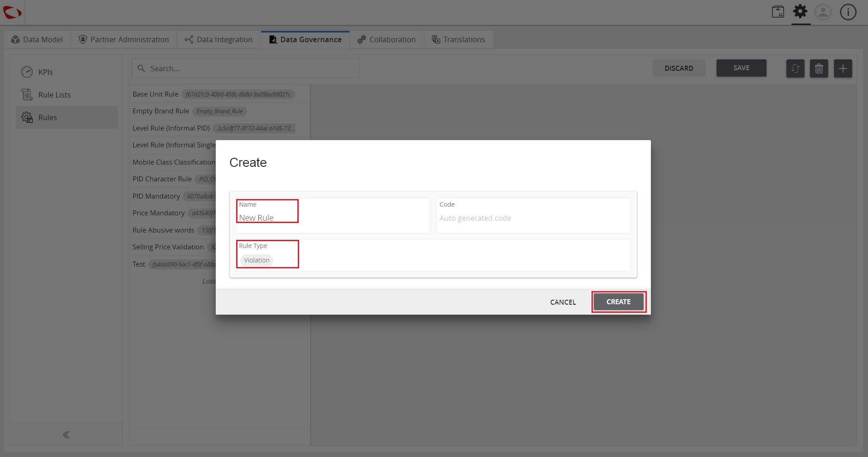This screenshot has height=457, width=868.
Task: Click the Code input field
Action: [x=533, y=216]
